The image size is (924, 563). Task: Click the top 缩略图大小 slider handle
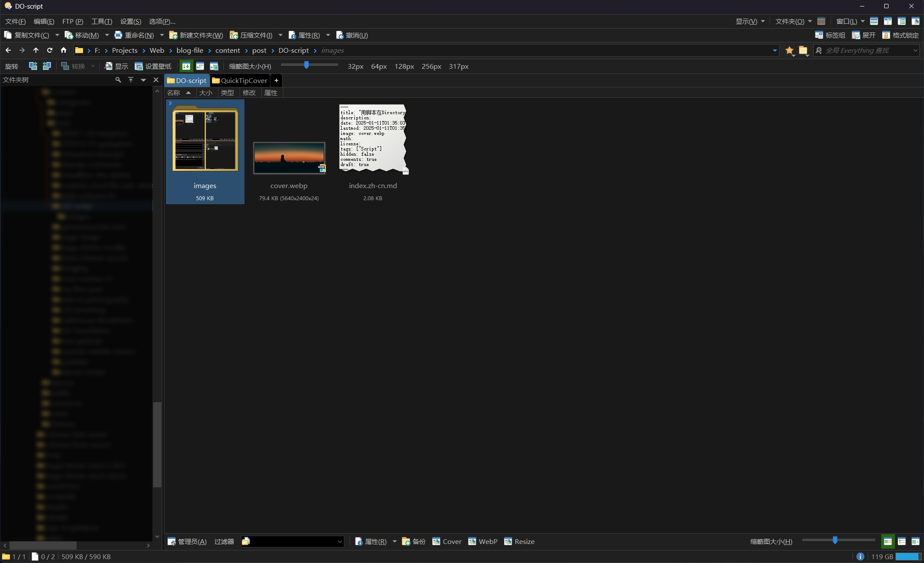coord(306,65)
